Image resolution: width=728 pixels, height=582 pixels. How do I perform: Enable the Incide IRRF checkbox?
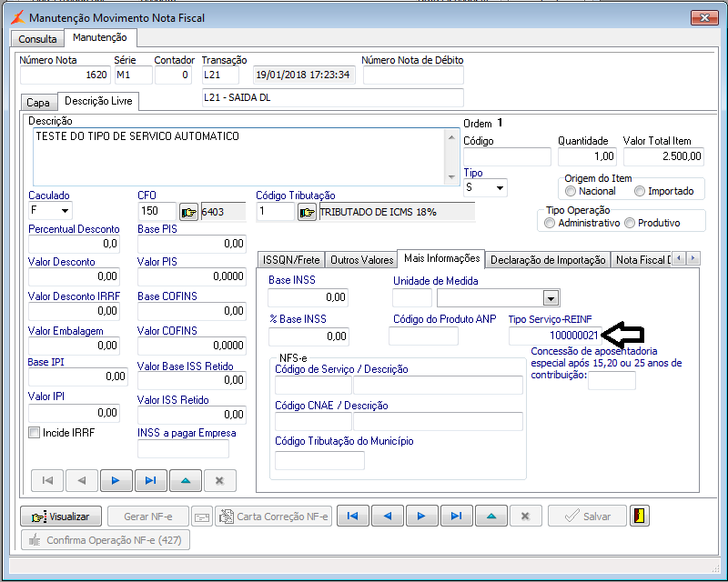(x=35, y=433)
